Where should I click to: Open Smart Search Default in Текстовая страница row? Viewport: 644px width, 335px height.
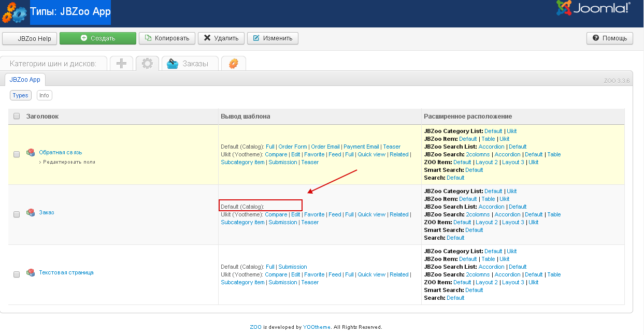(474, 290)
